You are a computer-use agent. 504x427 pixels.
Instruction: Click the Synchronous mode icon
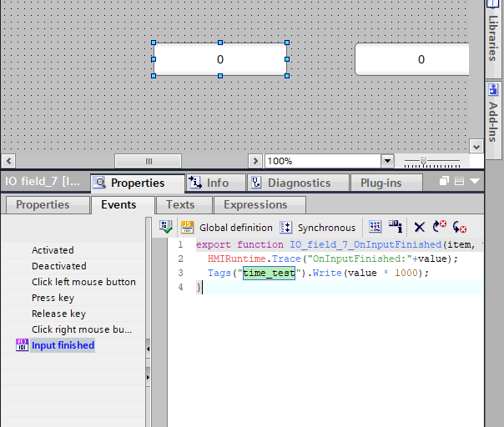coord(286,227)
